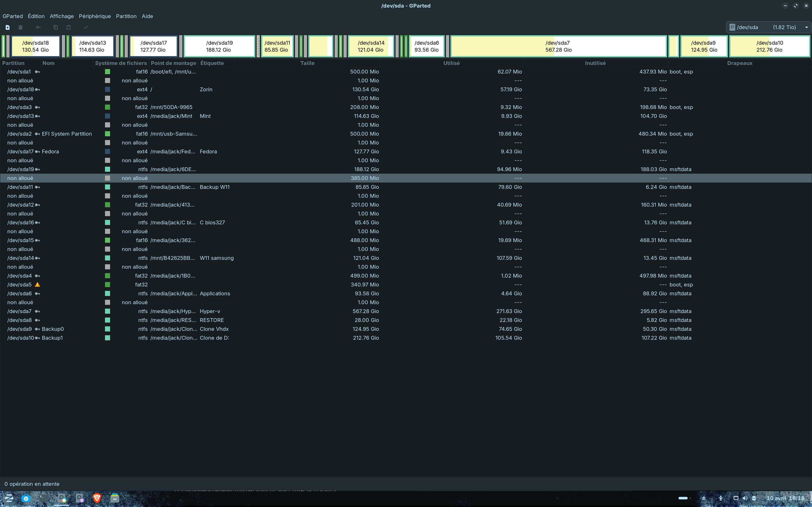
Task: Click the Delete partition trash icon
Action: [21, 28]
